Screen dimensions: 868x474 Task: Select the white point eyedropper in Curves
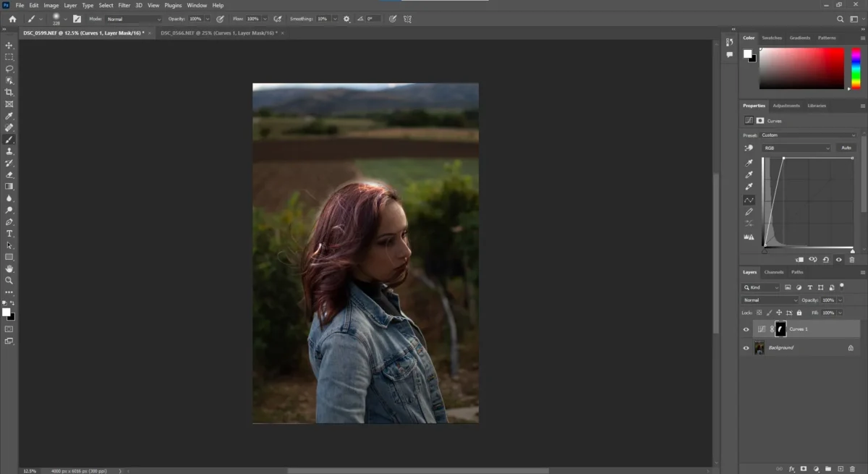click(x=749, y=187)
